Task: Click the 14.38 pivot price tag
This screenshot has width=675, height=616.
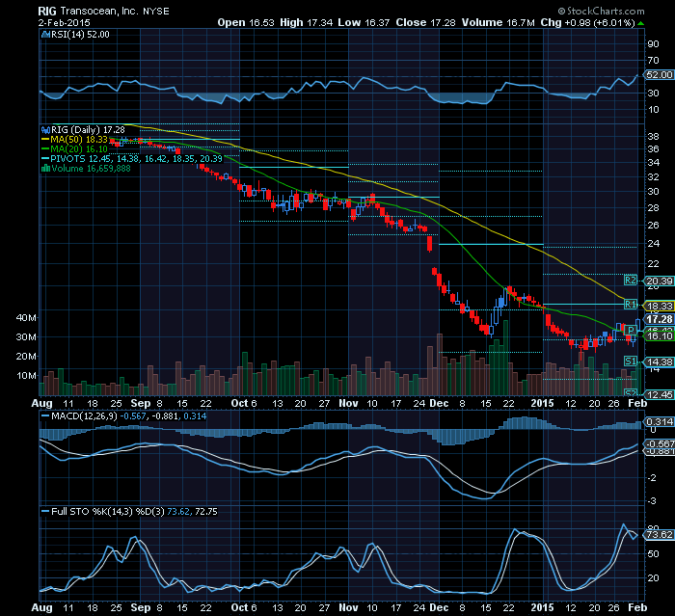Action: 659,362
